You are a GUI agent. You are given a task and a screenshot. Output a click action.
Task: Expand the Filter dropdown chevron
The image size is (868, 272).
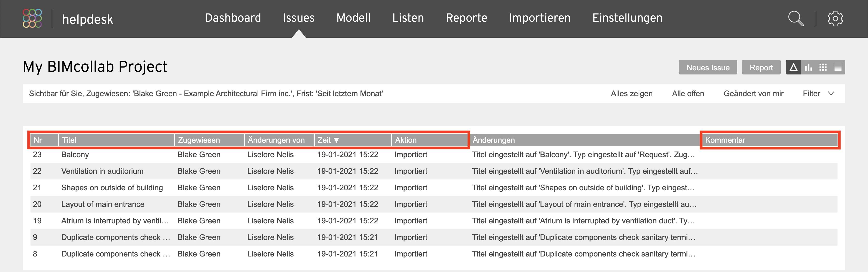pyautogui.click(x=831, y=93)
